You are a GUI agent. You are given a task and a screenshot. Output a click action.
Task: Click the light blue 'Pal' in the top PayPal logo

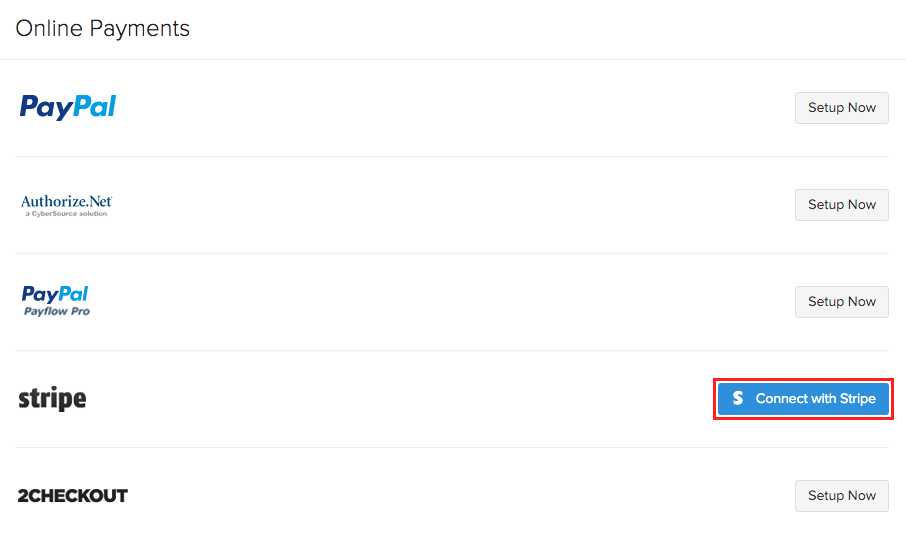pyautogui.click(x=92, y=106)
